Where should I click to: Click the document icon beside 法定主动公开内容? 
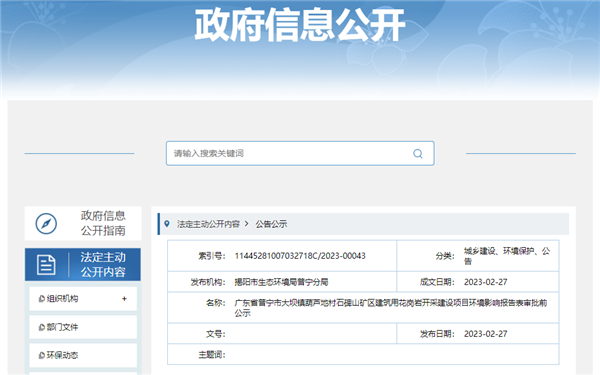pos(46,264)
